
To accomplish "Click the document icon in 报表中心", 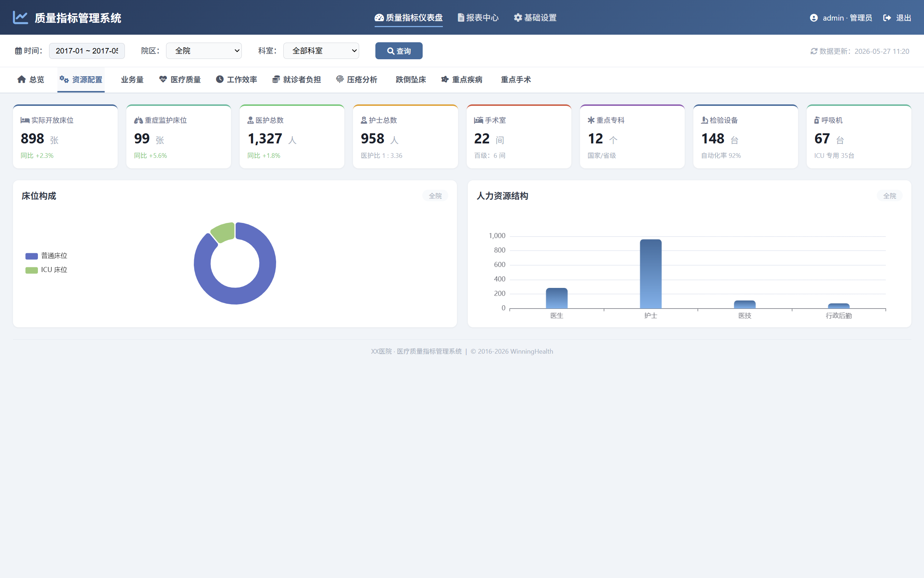I will [x=461, y=18].
